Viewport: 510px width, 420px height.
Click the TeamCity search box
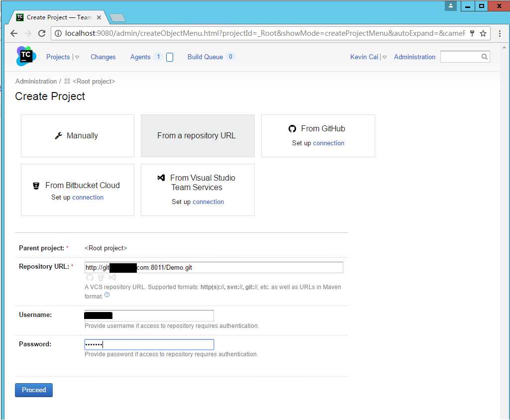(465, 57)
